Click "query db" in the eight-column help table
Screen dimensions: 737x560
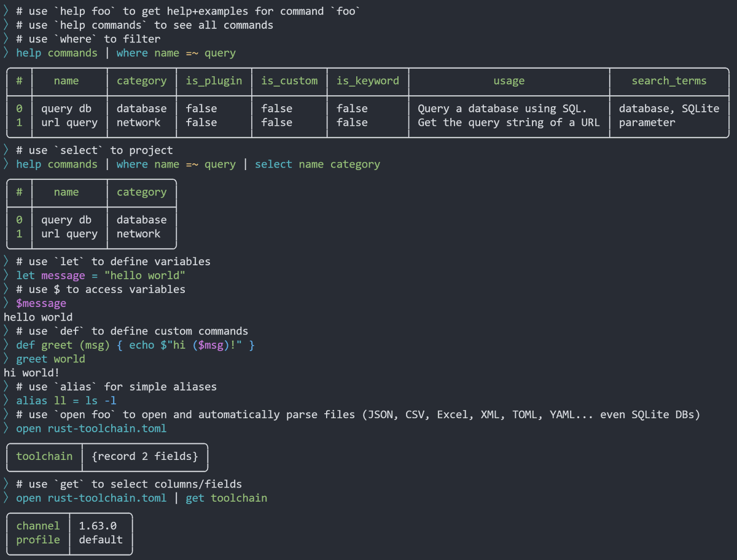click(66, 109)
